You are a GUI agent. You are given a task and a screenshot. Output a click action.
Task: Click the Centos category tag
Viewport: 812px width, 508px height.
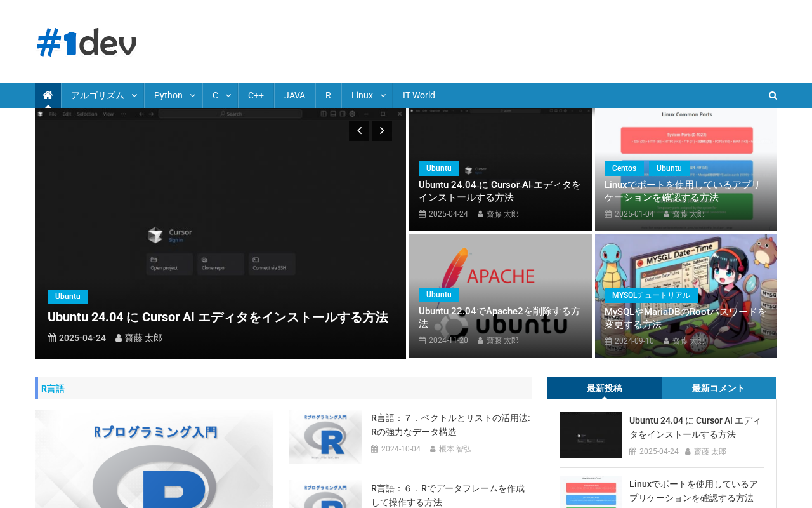click(x=624, y=168)
